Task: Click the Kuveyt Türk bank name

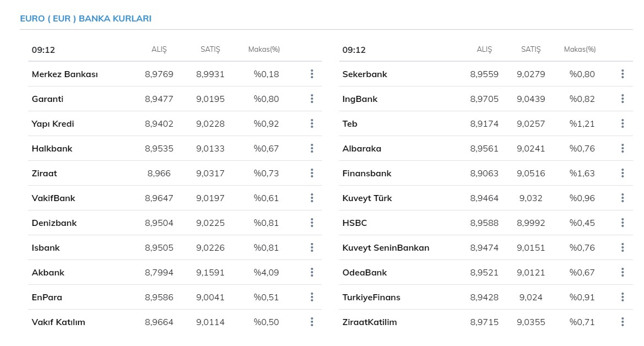Action: (367, 198)
